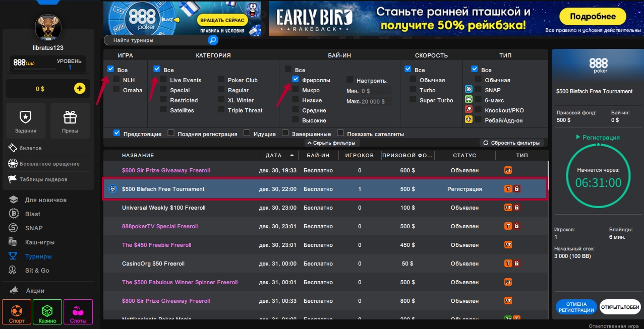Collapse filters via Скрыть фильтры

point(331,143)
